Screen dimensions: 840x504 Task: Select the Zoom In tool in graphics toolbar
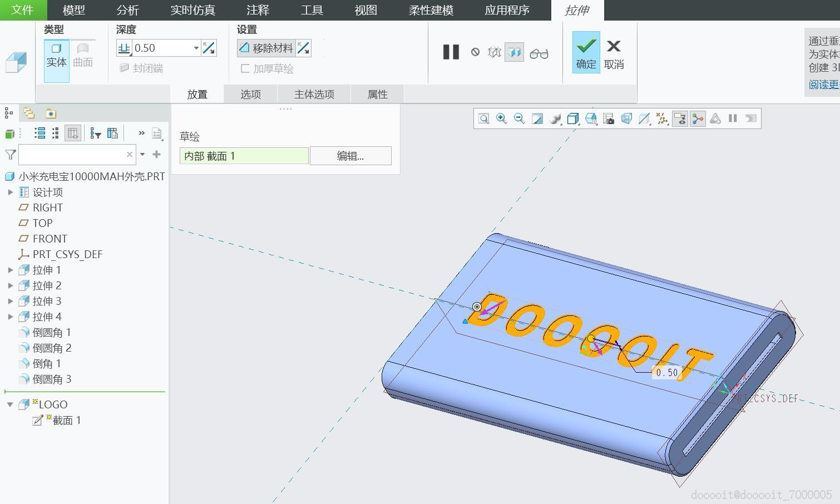click(x=501, y=118)
